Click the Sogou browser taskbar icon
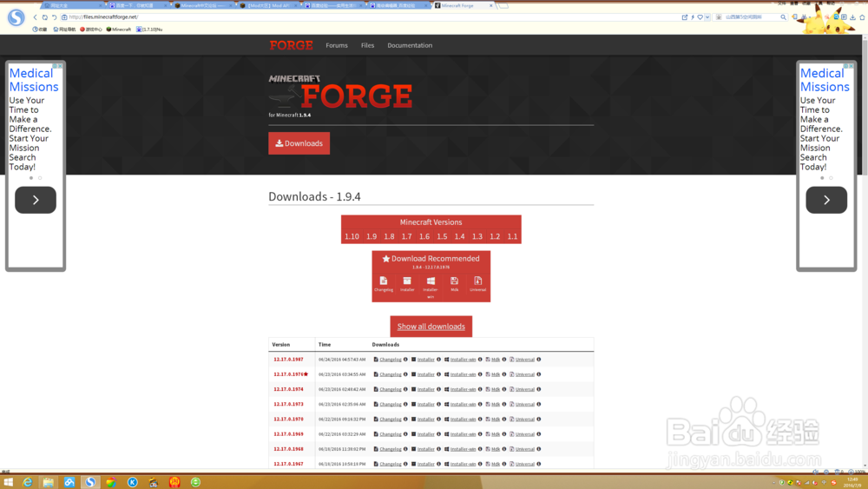 point(90,482)
